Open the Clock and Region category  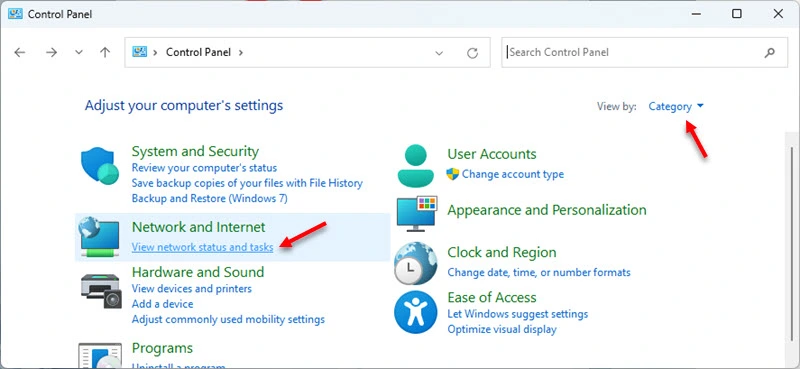coord(502,253)
